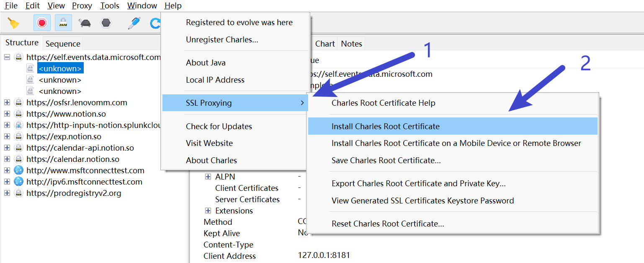The height and width of the screenshot is (263, 644).
Task: Click the host icon for exp.notion.so
Action: pos(18,136)
